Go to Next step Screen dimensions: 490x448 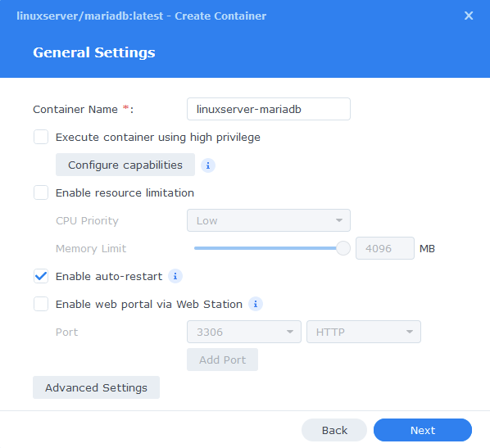423,430
